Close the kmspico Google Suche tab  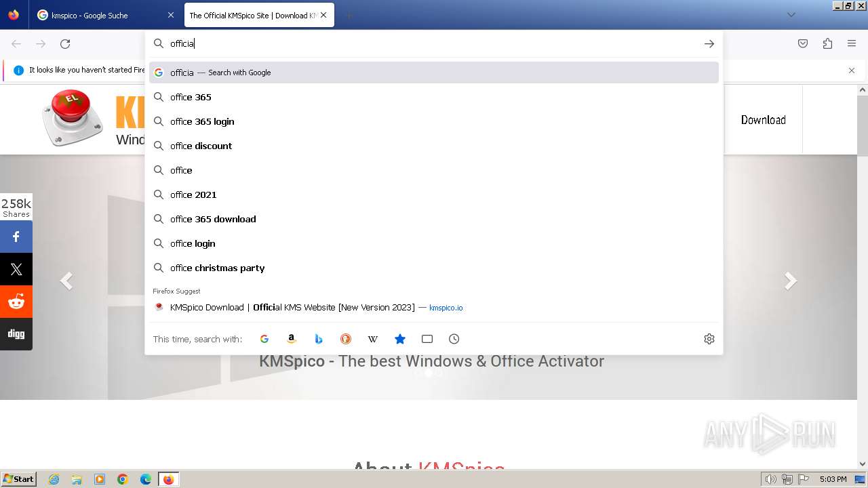(170, 15)
